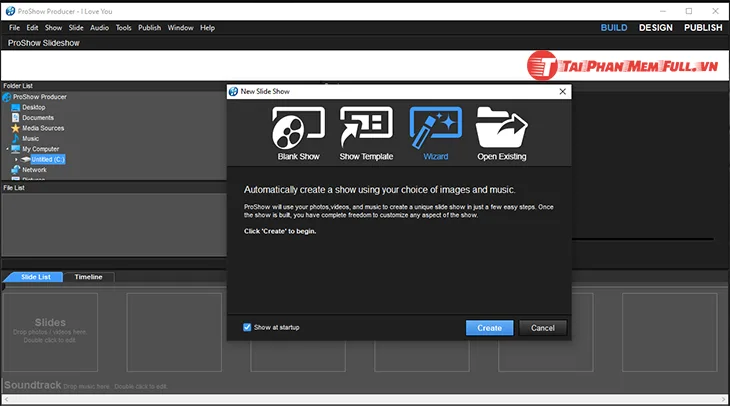Image resolution: width=730 pixels, height=406 pixels.
Task: Click the Media Sources star icon
Action: (x=15, y=128)
